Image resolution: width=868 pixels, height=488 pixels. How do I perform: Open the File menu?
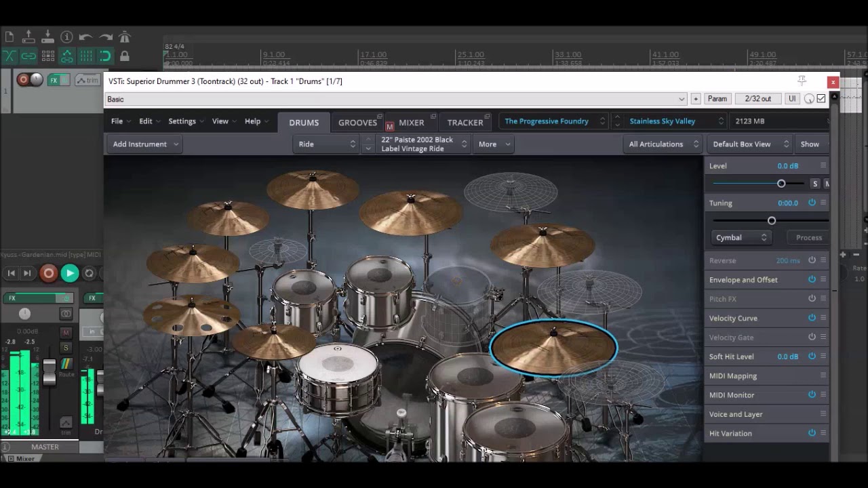click(x=121, y=121)
